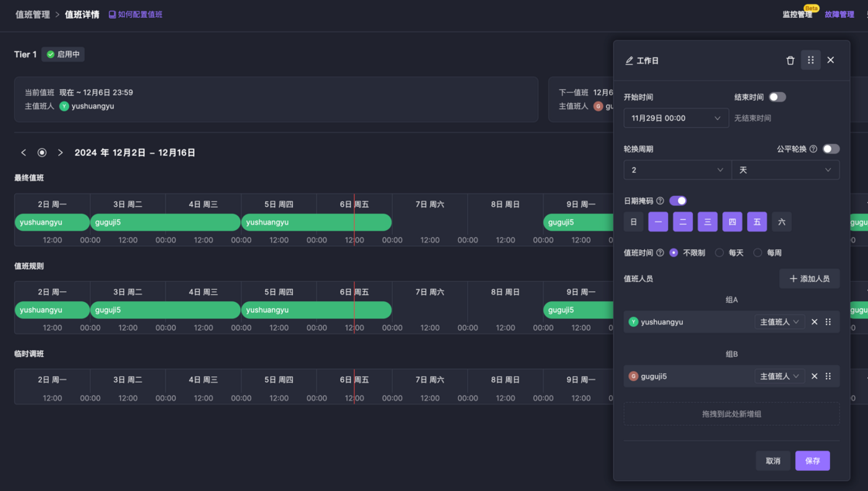This screenshot has height=491, width=868.
Task: Click the drag handle icon in panel header
Action: pyautogui.click(x=811, y=60)
